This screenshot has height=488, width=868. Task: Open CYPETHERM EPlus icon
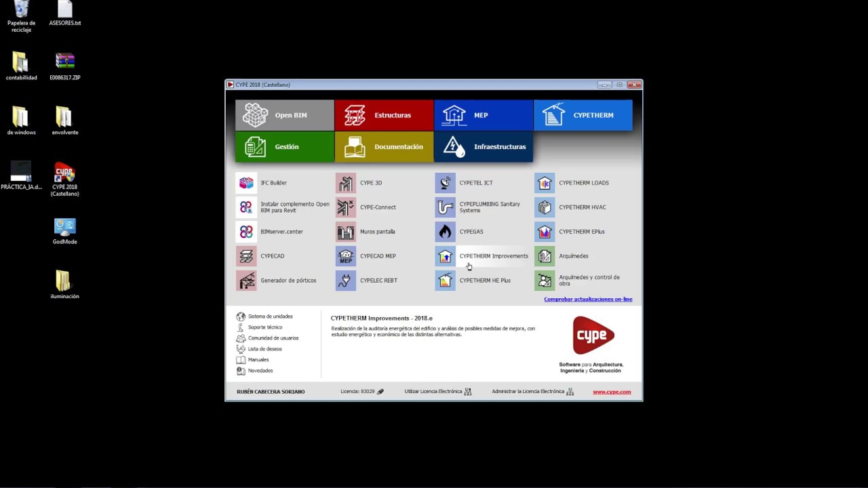[545, 232]
